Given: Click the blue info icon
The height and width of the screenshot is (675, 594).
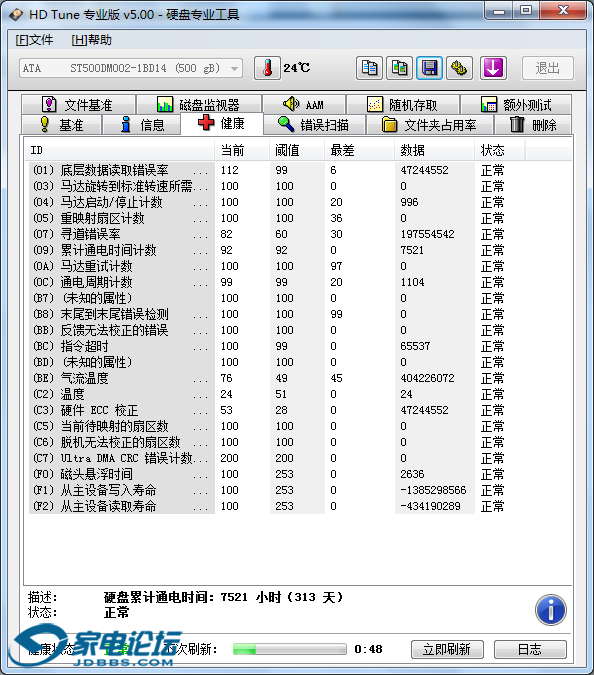Looking at the screenshot, I should 551,610.
